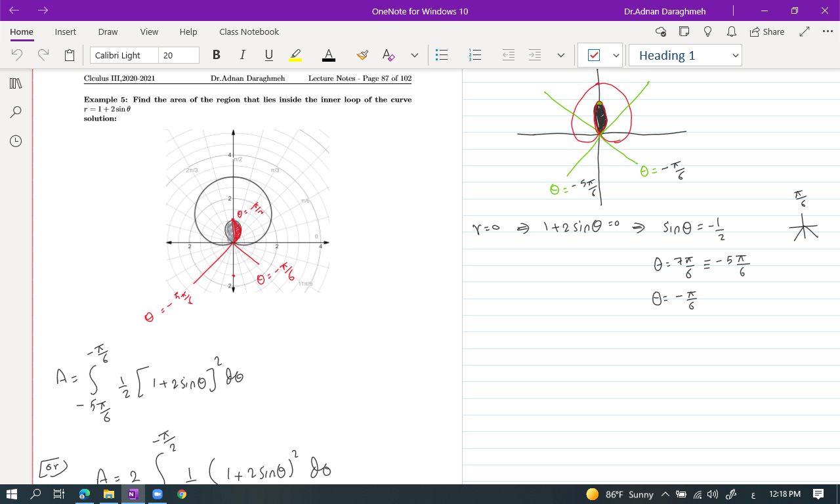Expand more paragraph formatting options
Image resolution: width=840 pixels, height=504 pixels.
[560, 56]
